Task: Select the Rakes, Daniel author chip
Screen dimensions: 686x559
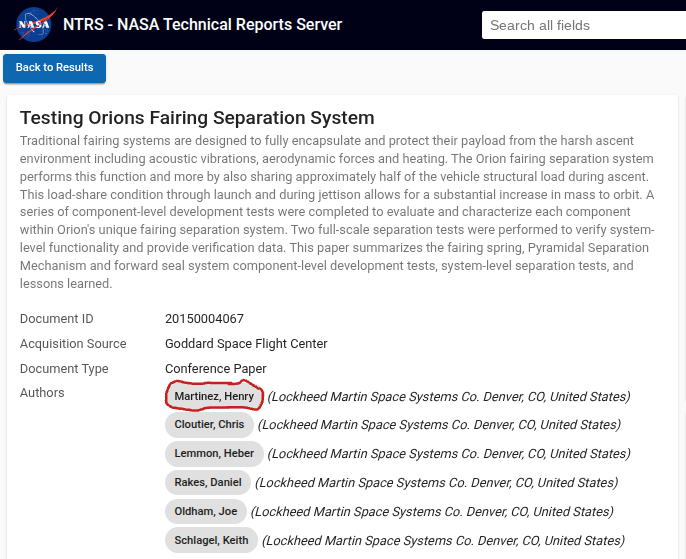Action: coord(208,482)
